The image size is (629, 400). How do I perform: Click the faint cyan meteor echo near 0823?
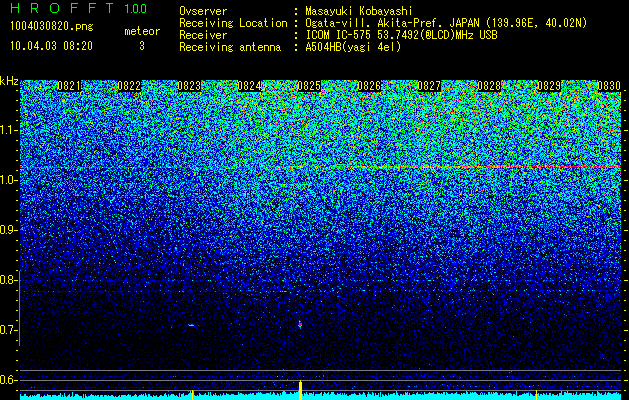coord(191,325)
